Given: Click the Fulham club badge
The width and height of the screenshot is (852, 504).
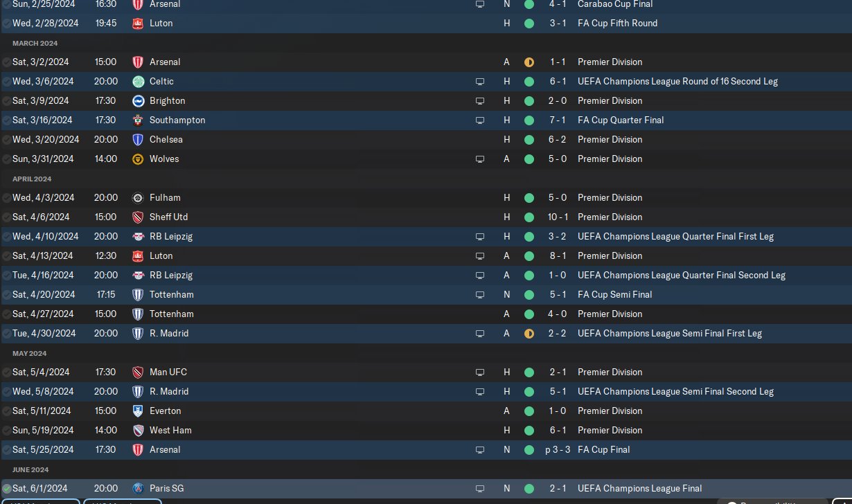Looking at the screenshot, I should (x=138, y=197).
